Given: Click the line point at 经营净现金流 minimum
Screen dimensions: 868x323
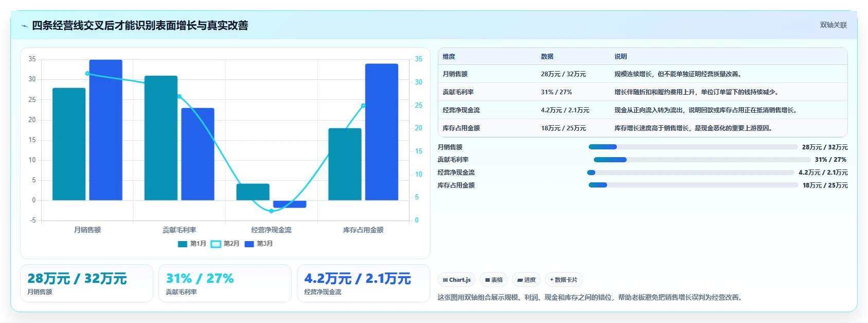Looking at the screenshot, I should (x=271, y=211).
